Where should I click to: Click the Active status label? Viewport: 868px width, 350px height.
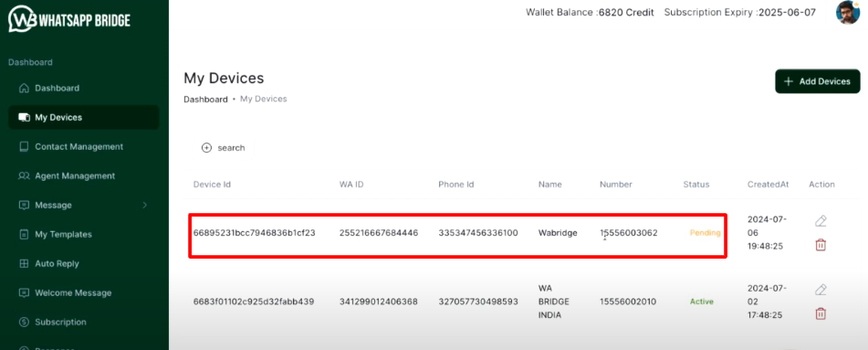701,302
